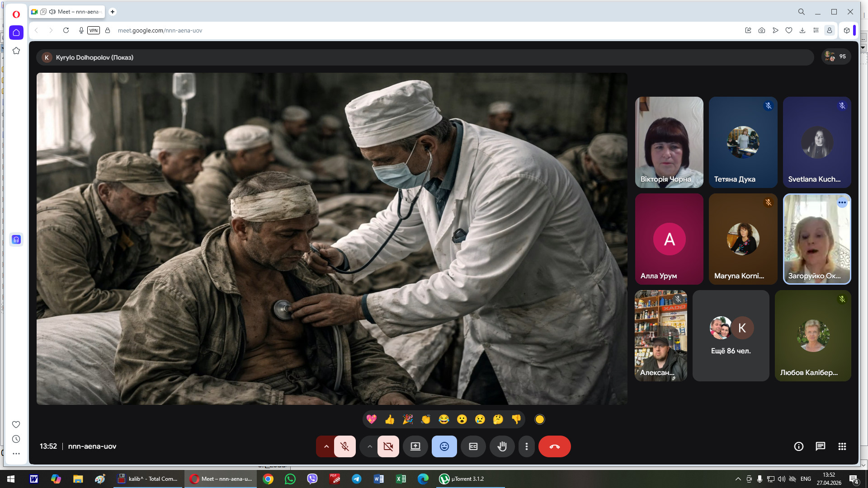Toggle closed captions button
Viewport: 868px width, 488px height.
(473, 446)
